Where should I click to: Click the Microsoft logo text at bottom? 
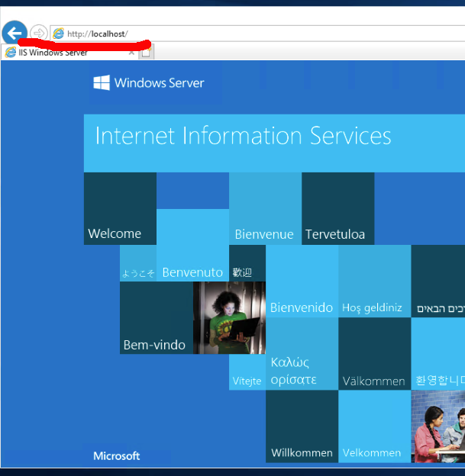pyautogui.click(x=116, y=456)
